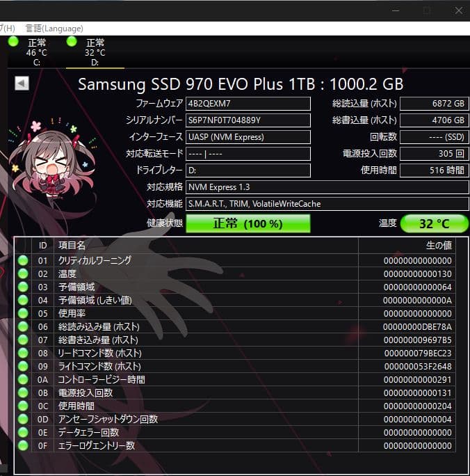Click the interface field UASP (NVM Express)

248,137
